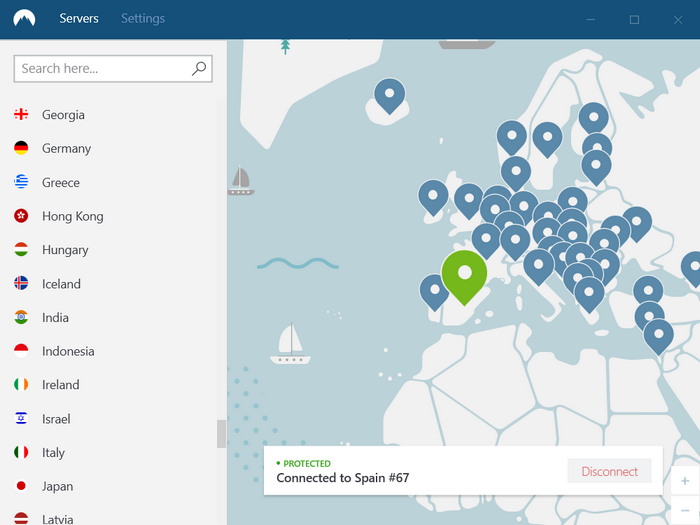Click the country list scrollbar thumb
Screen dimensions: 700x525
pyautogui.click(x=221, y=433)
